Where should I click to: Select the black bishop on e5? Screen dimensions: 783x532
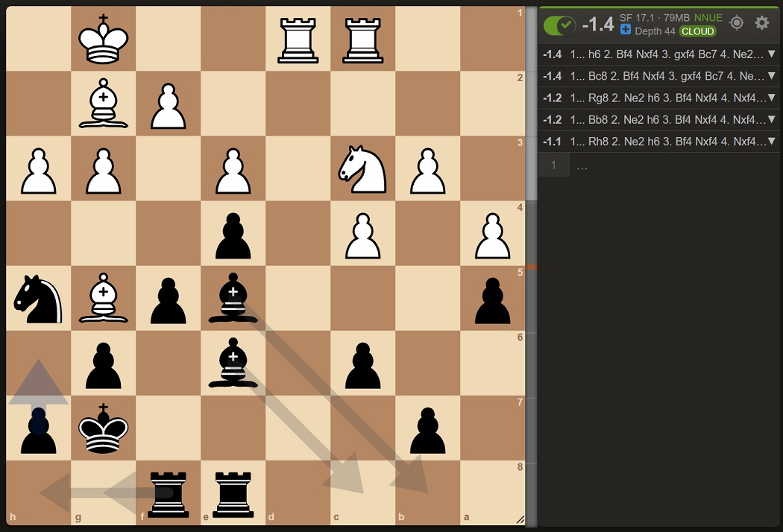pos(233,299)
